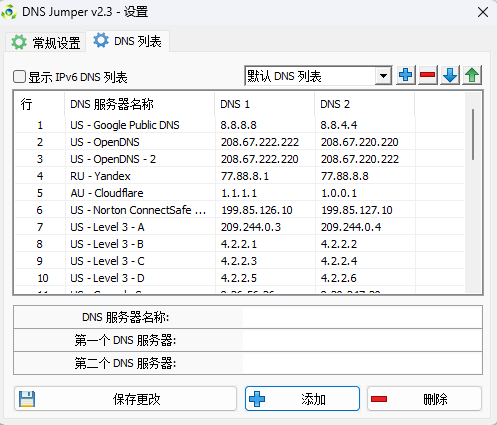The width and height of the screenshot is (497, 425).
Task: Click the DNS list vertical scrollbar thumb
Action: click(x=473, y=134)
